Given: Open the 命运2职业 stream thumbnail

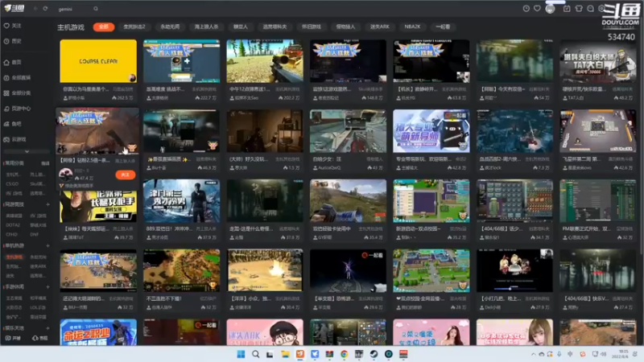Looking at the screenshot, I should [x=98, y=332].
